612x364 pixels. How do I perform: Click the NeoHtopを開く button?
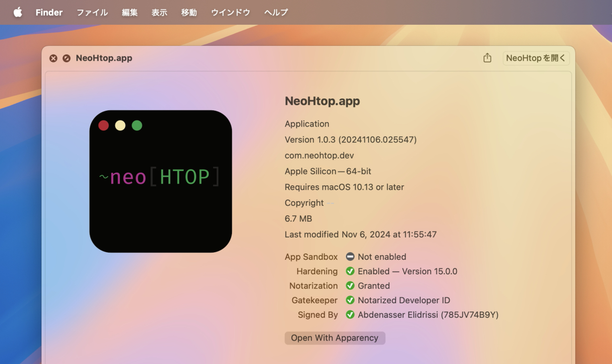tap(536, 58)
